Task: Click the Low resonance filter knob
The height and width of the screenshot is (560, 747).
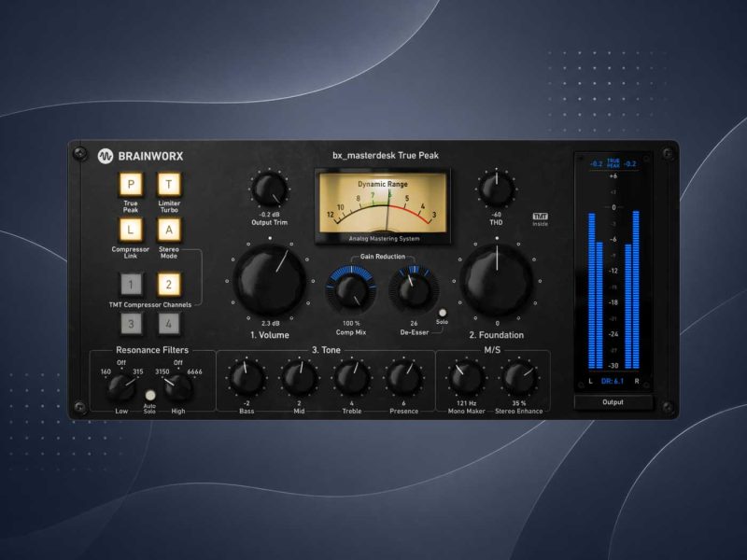Action: click(x=121, y=388)
